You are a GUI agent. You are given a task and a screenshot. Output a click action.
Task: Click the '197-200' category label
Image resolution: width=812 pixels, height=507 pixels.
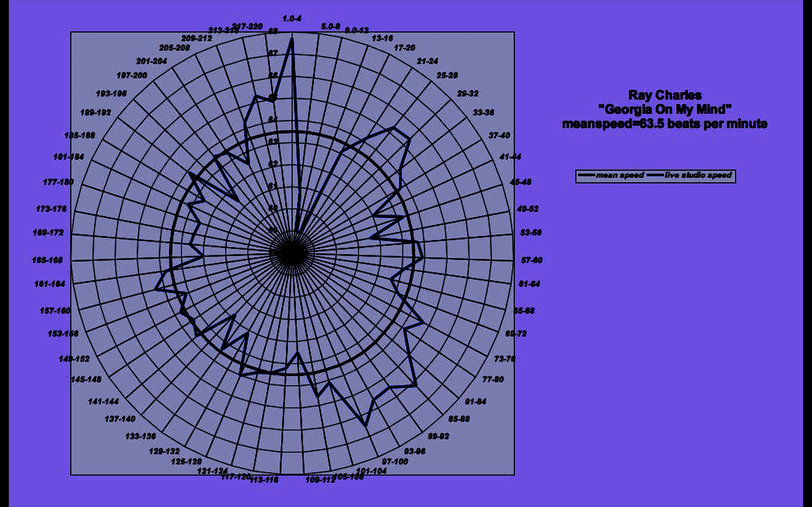[x=132, y=75]
